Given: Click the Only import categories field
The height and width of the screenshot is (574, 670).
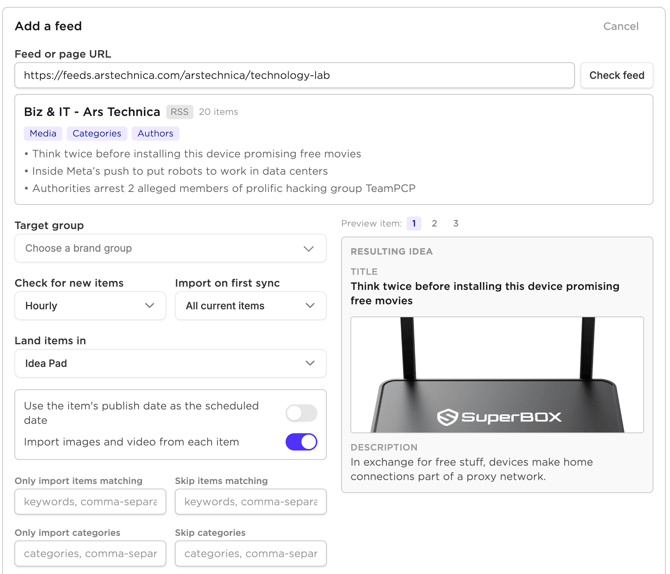Looking at the screenshot, I should click(x=90, y=553).
